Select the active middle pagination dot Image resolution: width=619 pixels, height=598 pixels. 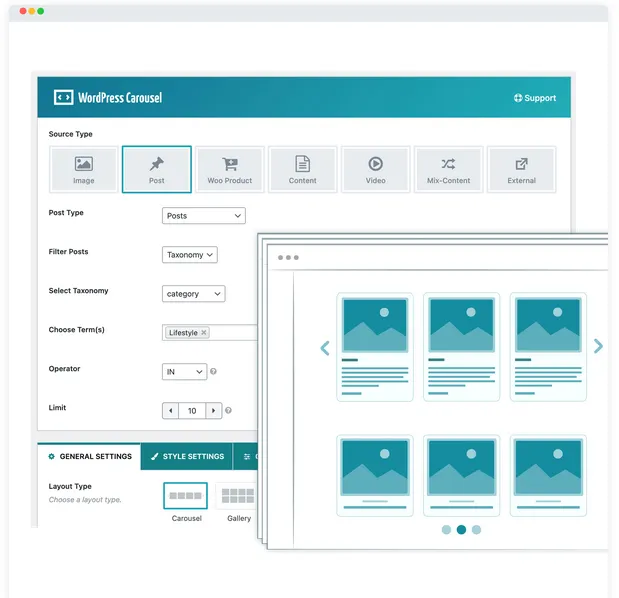tap(461, 530)
